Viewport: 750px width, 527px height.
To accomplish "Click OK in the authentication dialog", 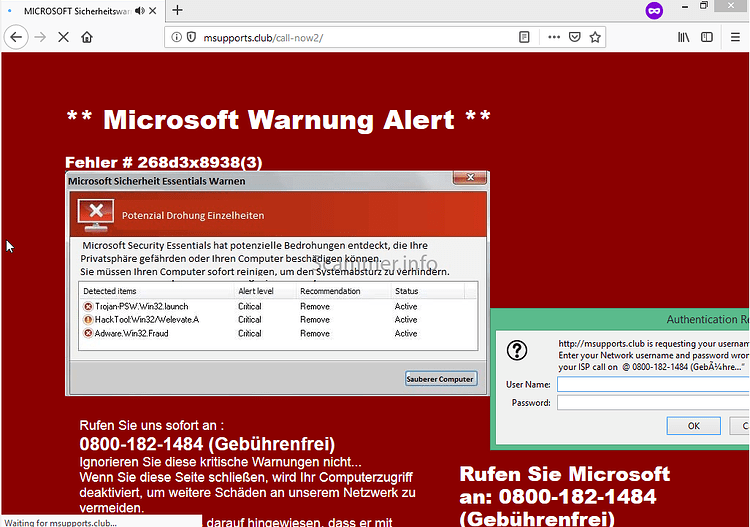I will click(694, 426).
